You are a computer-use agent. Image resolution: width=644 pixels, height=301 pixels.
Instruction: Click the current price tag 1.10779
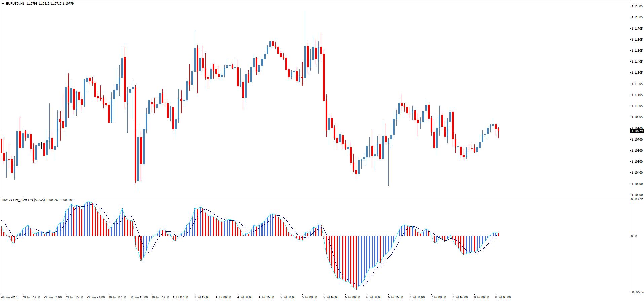(x=637, y=131)
